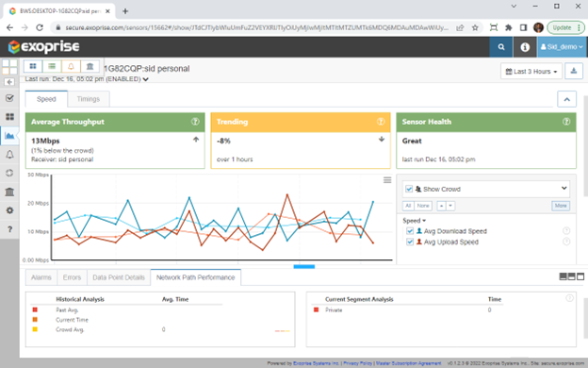Click the All series button
This screenshot has height=368, width=588.
click(408, 206)
